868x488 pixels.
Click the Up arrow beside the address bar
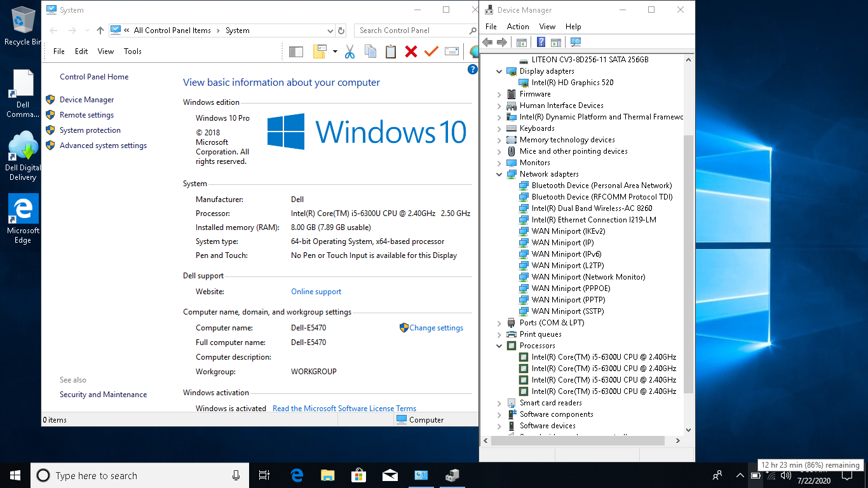pos(100,30)
